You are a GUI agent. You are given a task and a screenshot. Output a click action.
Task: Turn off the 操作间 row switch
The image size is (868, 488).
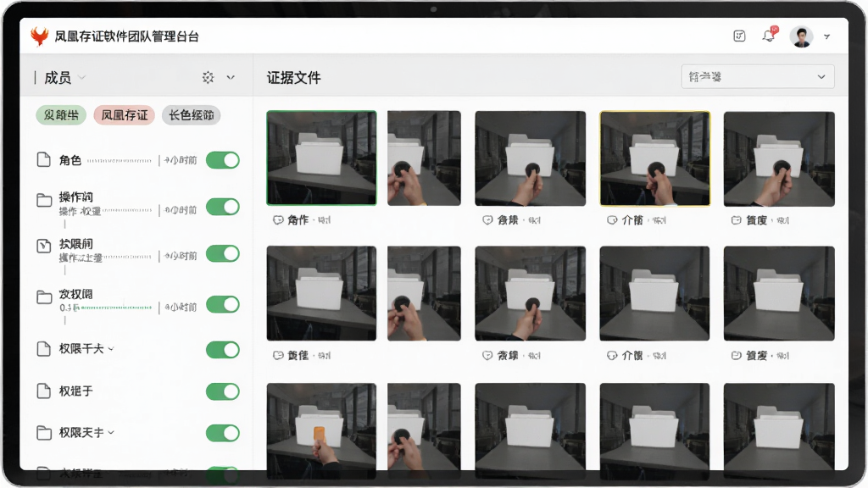coord(223,207)
